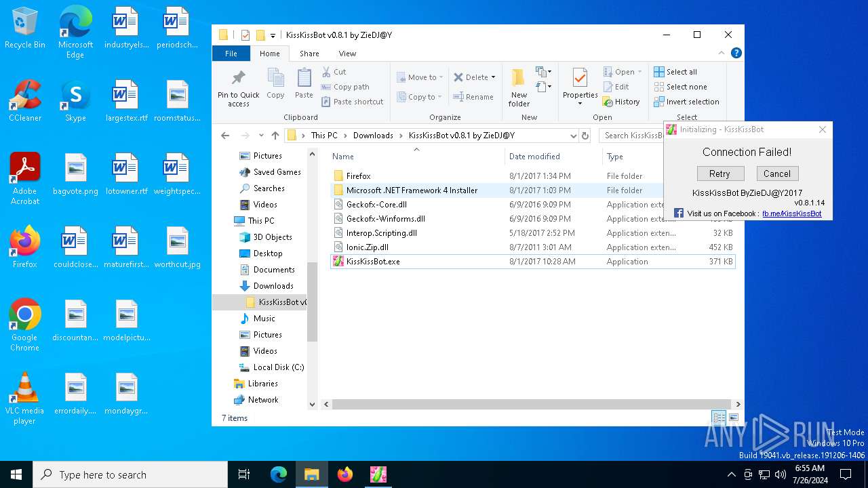Click Select none in ribbon
This screenshot has width=868, height=488.
[x=681, y=87]
